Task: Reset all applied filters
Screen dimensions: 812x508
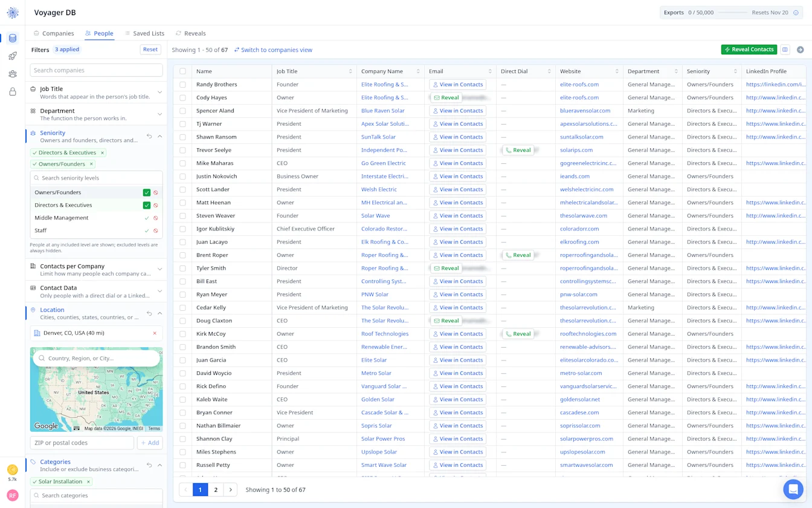Action: pyautogui.click(x=150, y=50)
